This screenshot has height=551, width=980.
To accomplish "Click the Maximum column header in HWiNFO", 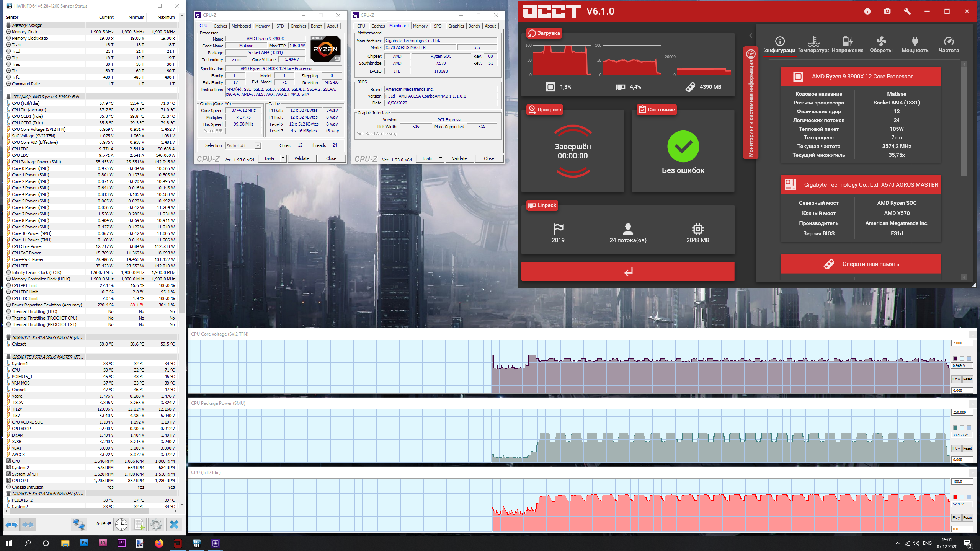I will 163,17.
